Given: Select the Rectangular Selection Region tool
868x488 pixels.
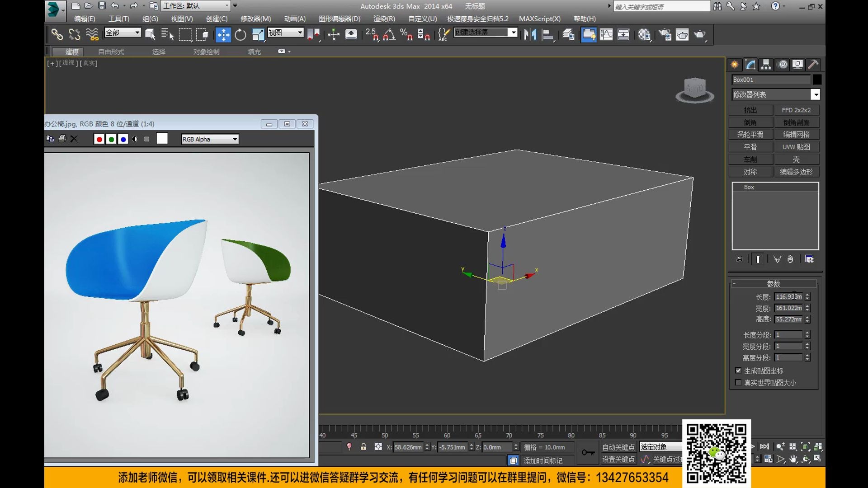Looking at the screenshot, I should (x=185, y=34).
